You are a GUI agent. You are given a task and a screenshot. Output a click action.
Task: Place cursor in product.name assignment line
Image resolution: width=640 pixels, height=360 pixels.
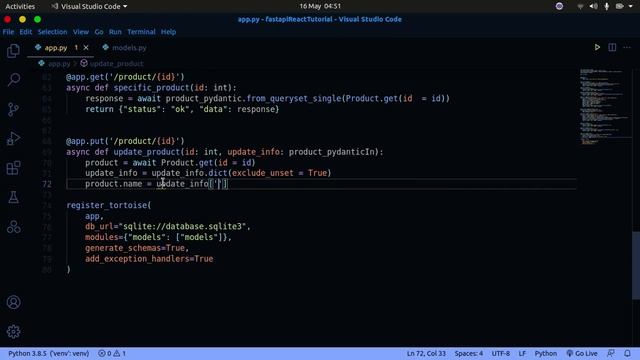[x=157, y=184]
